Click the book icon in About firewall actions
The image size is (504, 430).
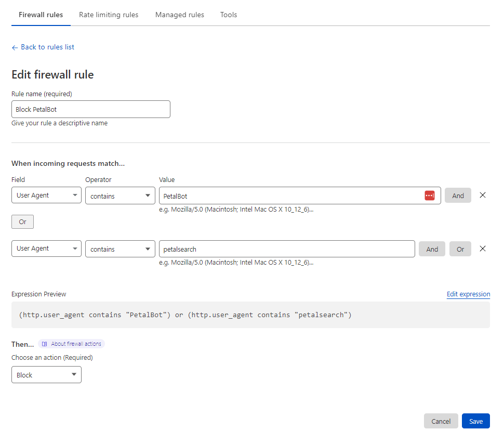point(44,344)
